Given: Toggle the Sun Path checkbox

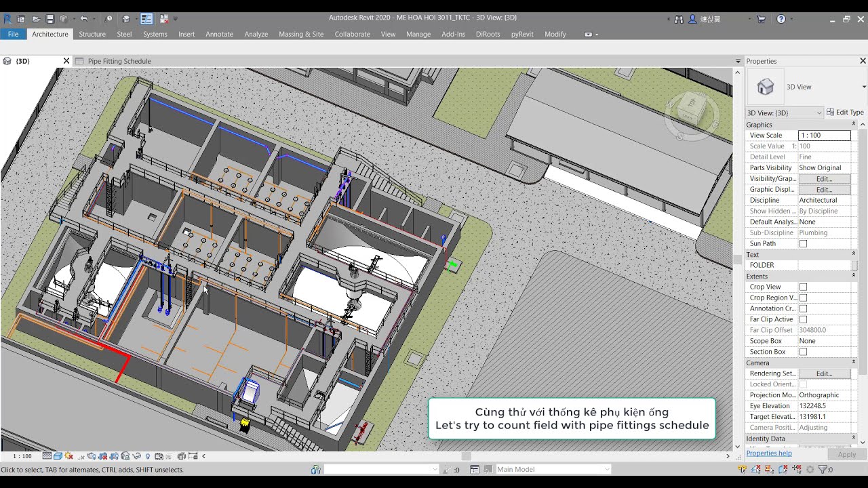Looking at the screenshot, I should pos(803,243).
